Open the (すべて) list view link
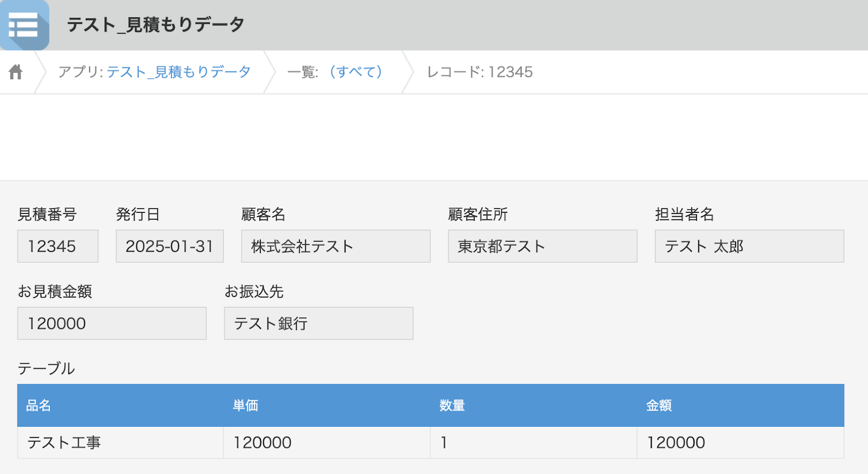 (356, 72)
